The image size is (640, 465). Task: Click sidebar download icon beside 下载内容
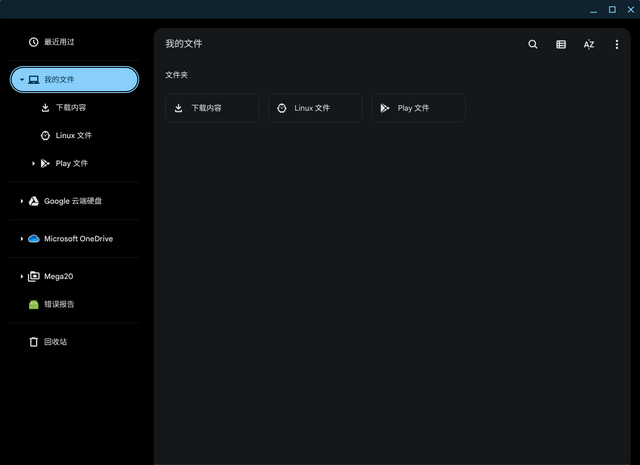(x=45, y=107)
